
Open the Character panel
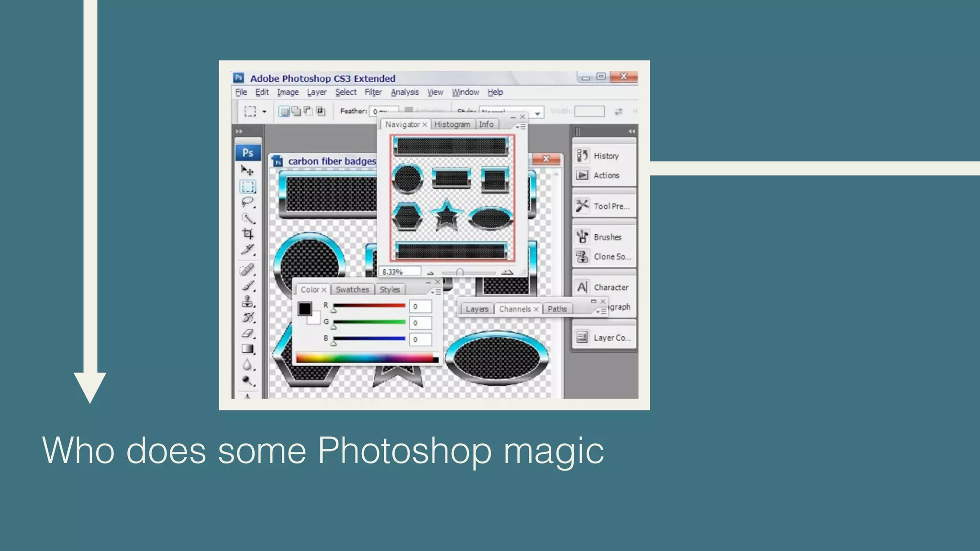pos(604,287)
